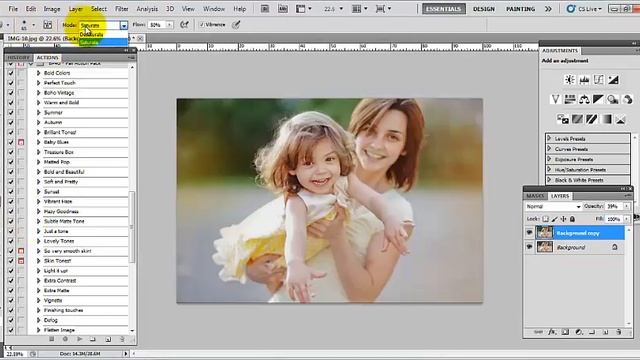This screenshot has width=640, height=360.
Task: Click the Fill percentage field
Action: [x=614, y=219]
